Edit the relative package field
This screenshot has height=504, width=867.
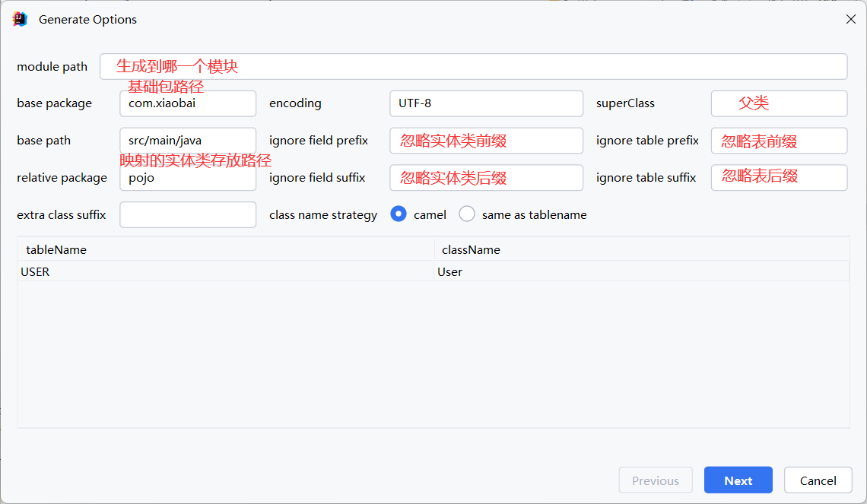click(187, 178)
